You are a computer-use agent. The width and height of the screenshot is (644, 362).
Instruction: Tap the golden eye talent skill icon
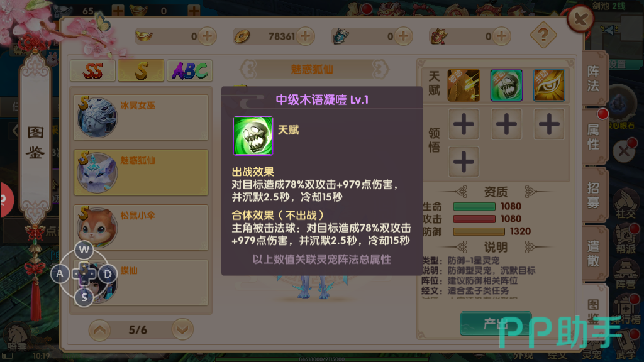(549, 85)
